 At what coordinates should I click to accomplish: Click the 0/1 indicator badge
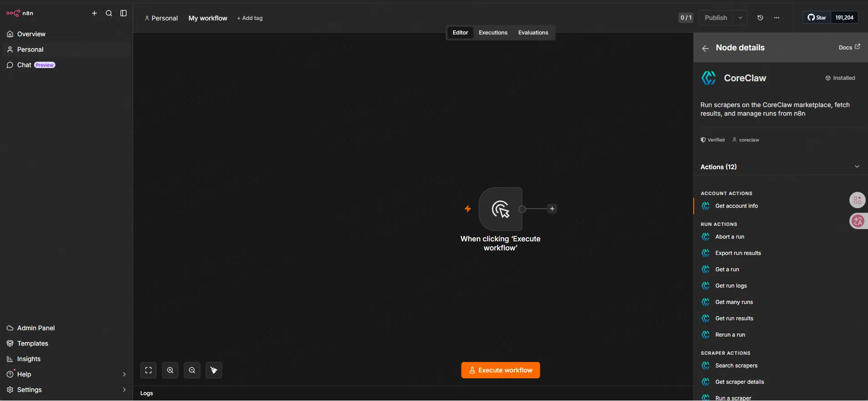(686, 18)
